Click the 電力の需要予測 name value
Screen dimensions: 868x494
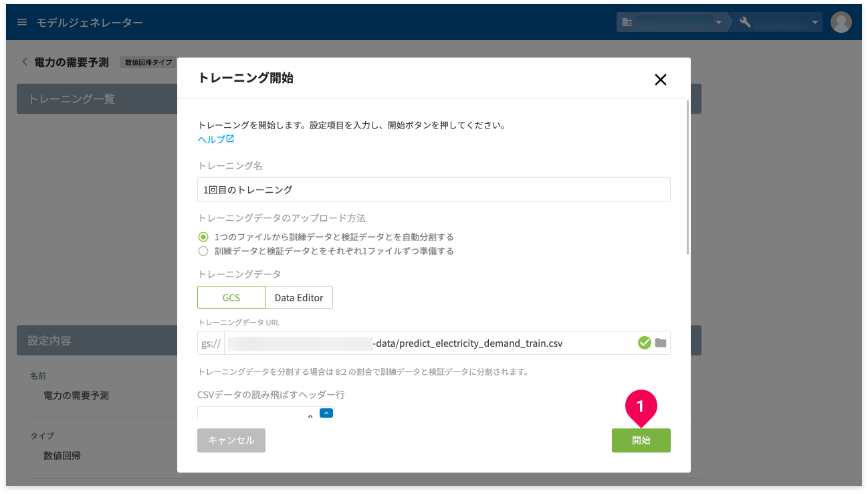(76, 396)
